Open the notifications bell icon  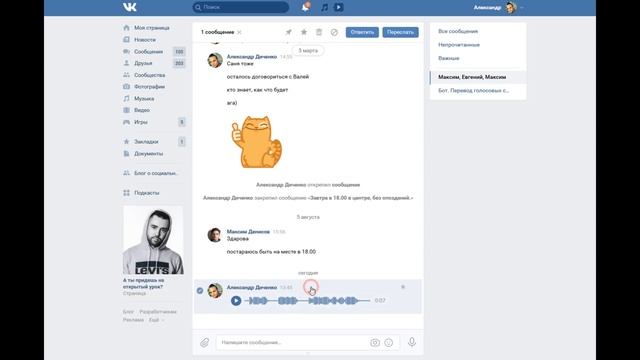coord(306,7)
